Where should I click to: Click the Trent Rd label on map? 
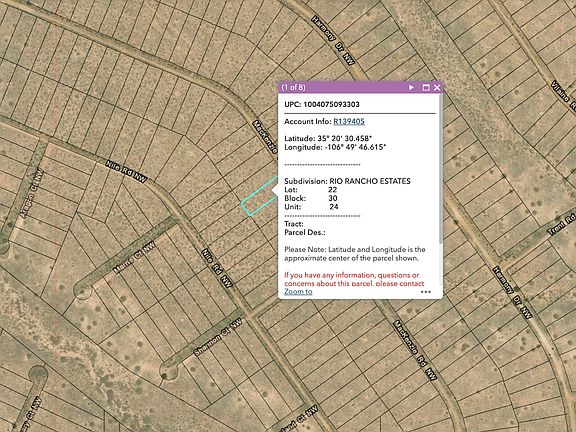562,225
